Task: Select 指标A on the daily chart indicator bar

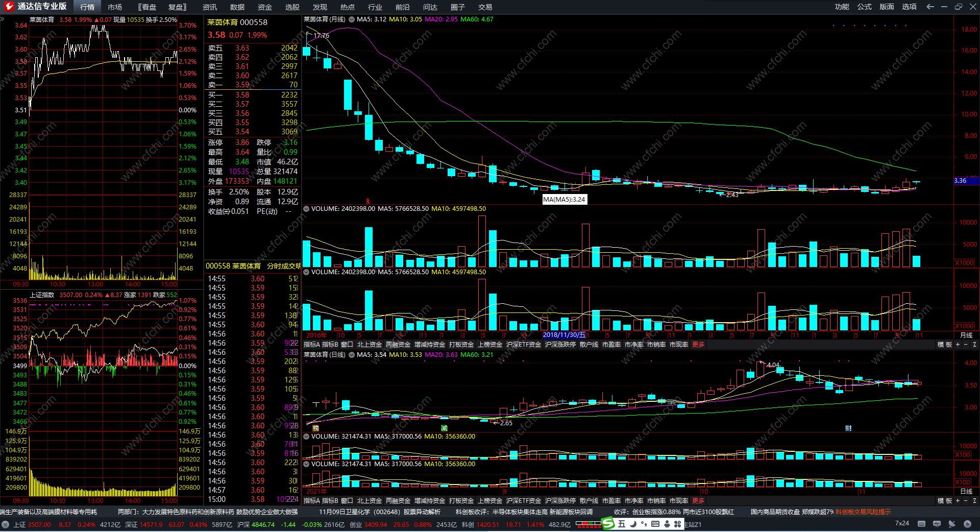Action: coord(312,501)
